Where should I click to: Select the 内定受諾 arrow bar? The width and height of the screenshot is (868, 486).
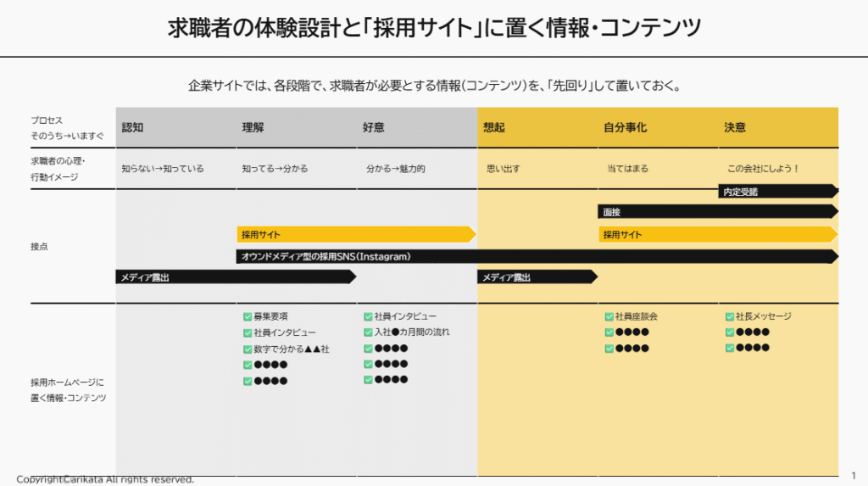(777, 192)
